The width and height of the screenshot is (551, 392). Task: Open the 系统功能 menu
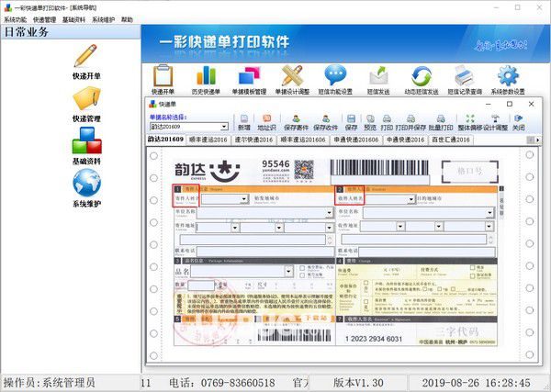(x=15, y=19)
